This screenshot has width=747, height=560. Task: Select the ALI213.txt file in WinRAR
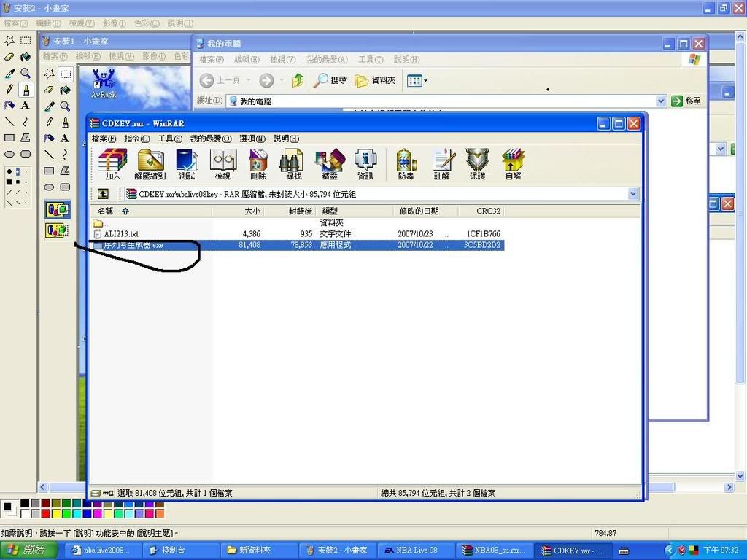[121, 234]
